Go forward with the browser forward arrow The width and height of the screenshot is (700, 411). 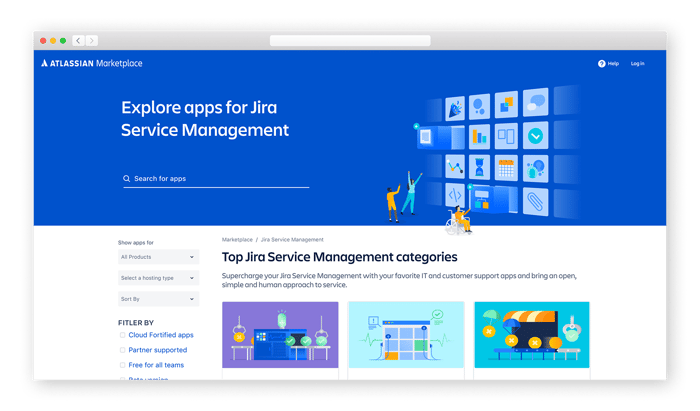coord(92,41)
